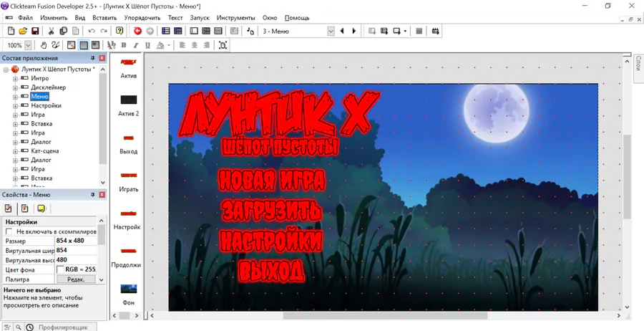The image size is (644, 331).
Task: Select the Кат-сцена frame in tree
Action: [x=45, y=151]
